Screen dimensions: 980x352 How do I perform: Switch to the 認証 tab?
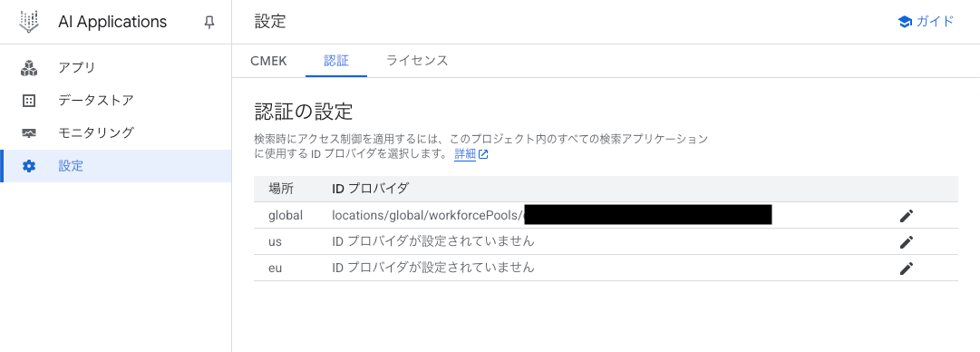[x=336, y=62]
